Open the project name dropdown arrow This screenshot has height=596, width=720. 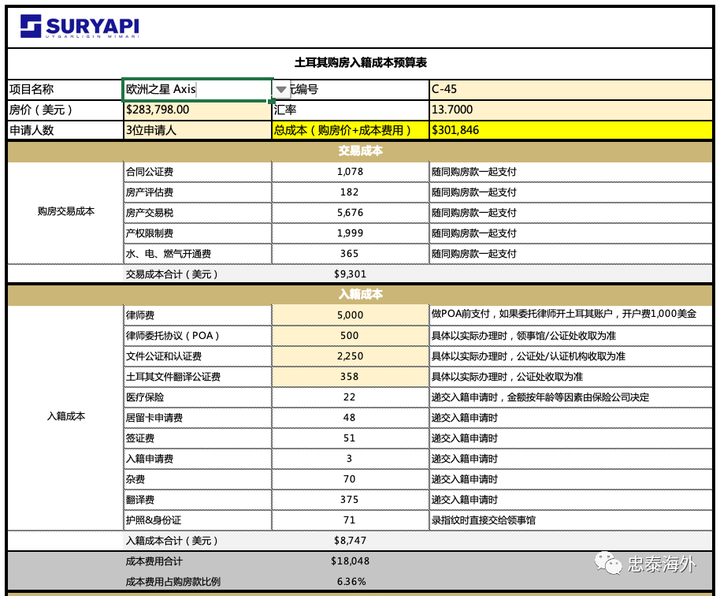[281, 89]
